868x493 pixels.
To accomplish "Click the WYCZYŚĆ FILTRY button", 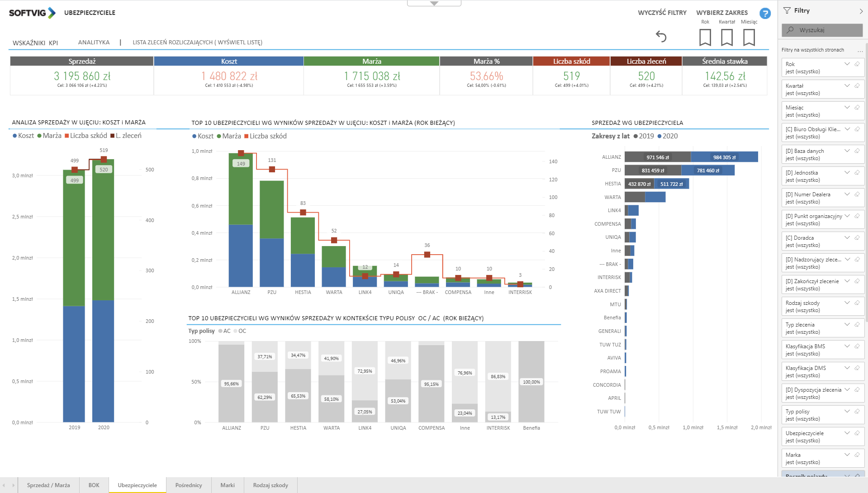I will tap(662, 13).
